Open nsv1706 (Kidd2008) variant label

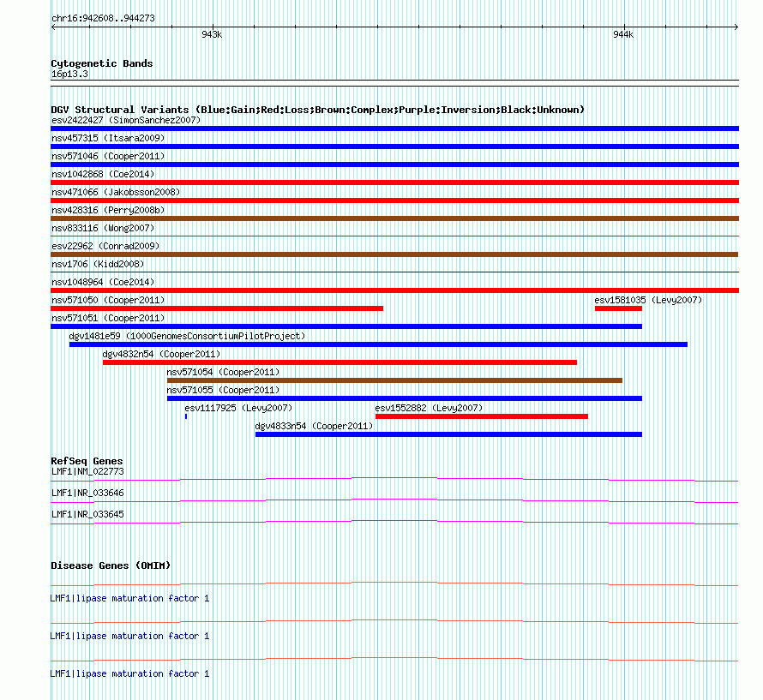coord(98,264)
